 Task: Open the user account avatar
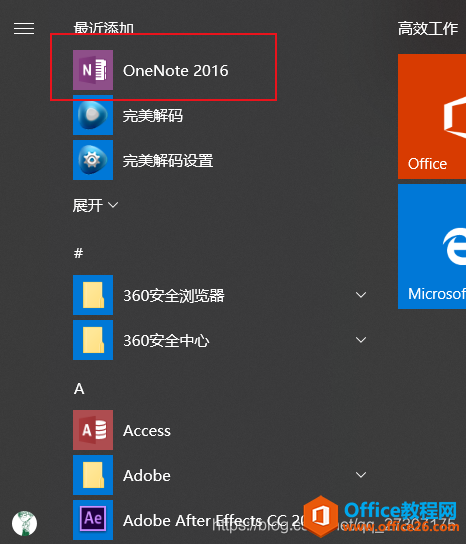24,523
